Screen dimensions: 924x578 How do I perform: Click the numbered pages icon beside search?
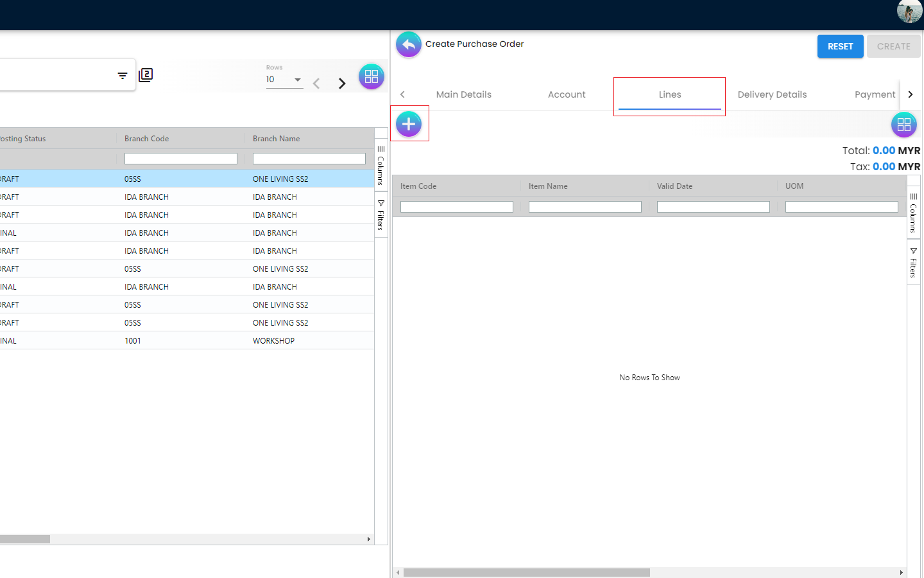(146, 75)
